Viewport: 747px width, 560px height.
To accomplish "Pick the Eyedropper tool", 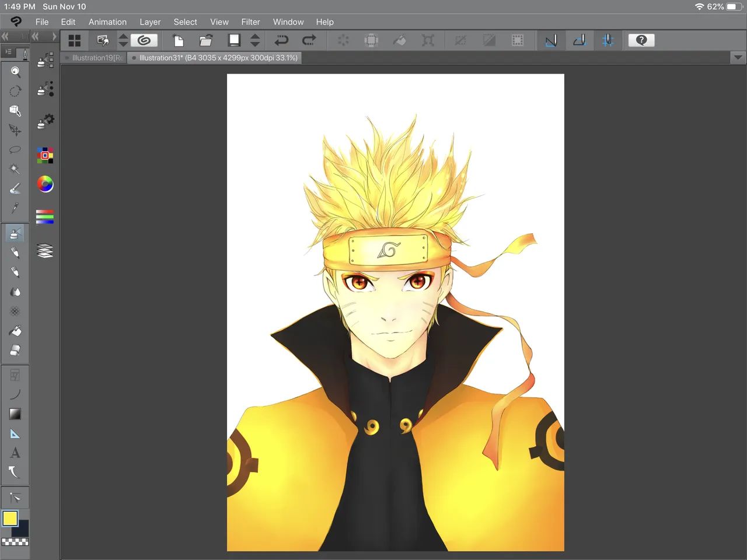I will [x=15, y=208].
